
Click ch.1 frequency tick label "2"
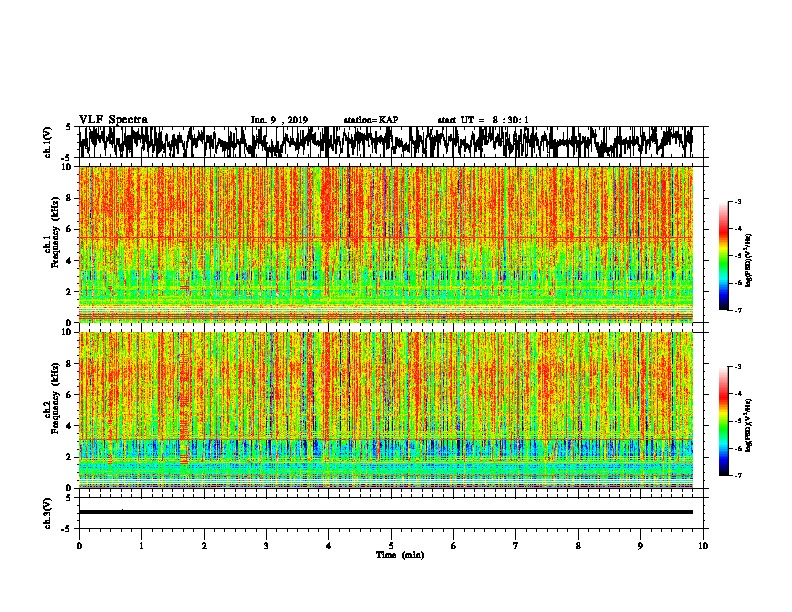pyautogui.click(x=70, y=291)
